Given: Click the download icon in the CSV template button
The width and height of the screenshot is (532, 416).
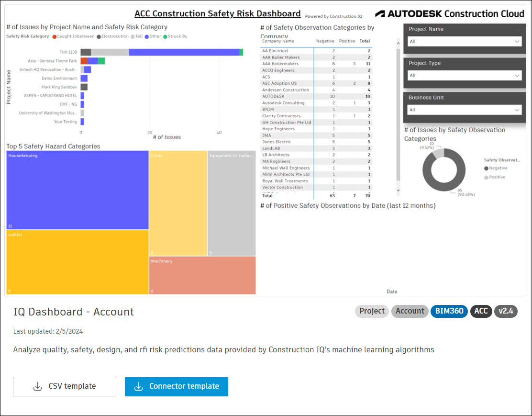Looking at the screenshot, I should coord(38,386).
